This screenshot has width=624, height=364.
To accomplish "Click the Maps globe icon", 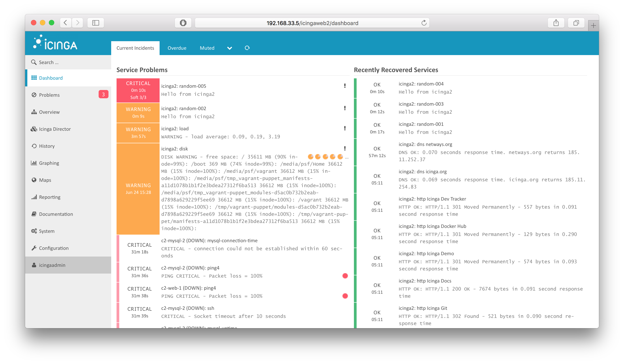I will click(34, 180).
